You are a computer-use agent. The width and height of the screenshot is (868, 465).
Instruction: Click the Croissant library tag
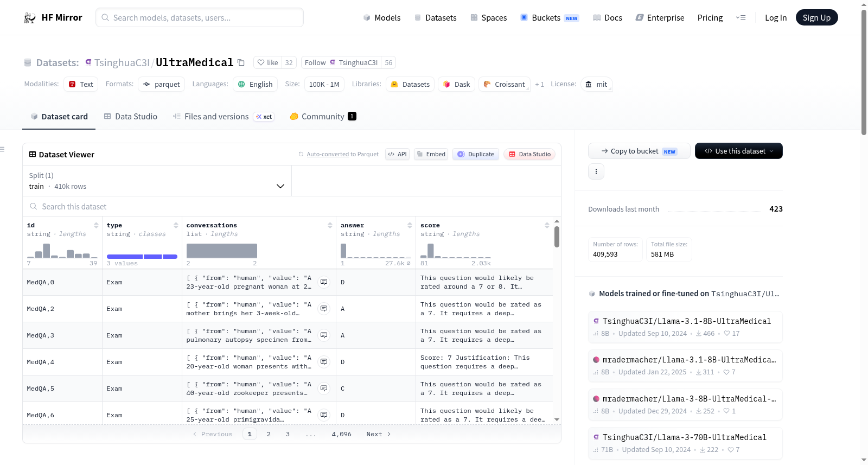click(x=504, y=85)
